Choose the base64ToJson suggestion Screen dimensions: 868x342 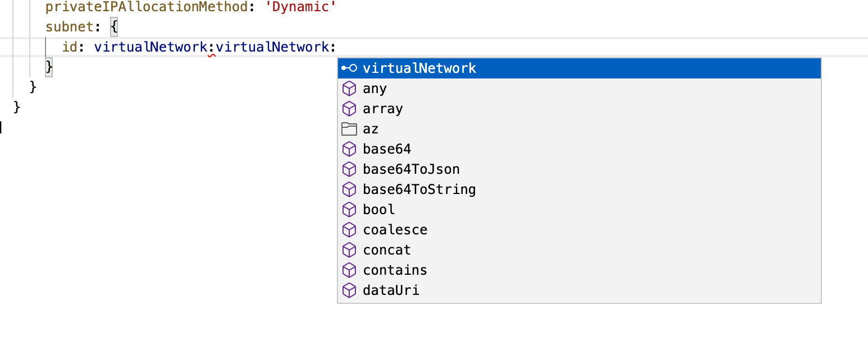click(x=411, y=169)
